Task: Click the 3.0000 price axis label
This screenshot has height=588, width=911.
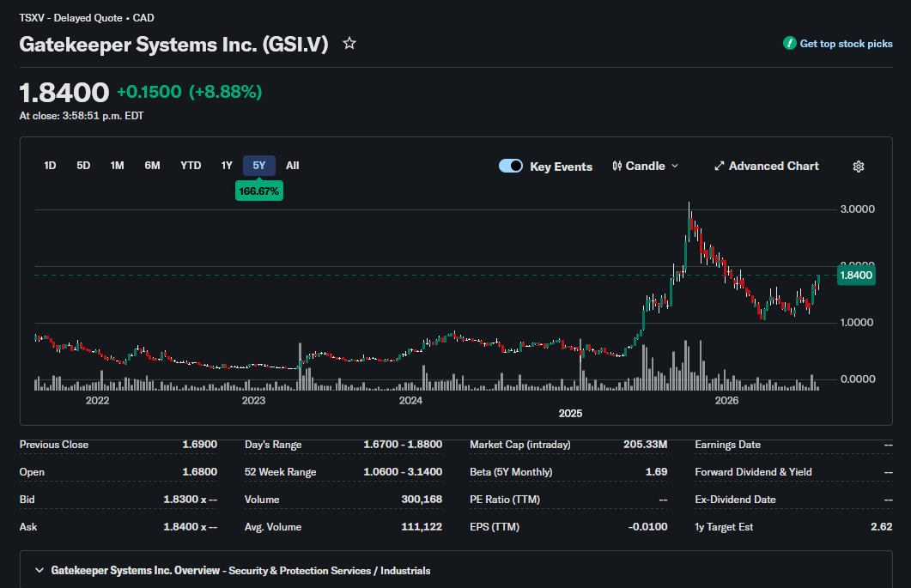Action: pos(857,209)
